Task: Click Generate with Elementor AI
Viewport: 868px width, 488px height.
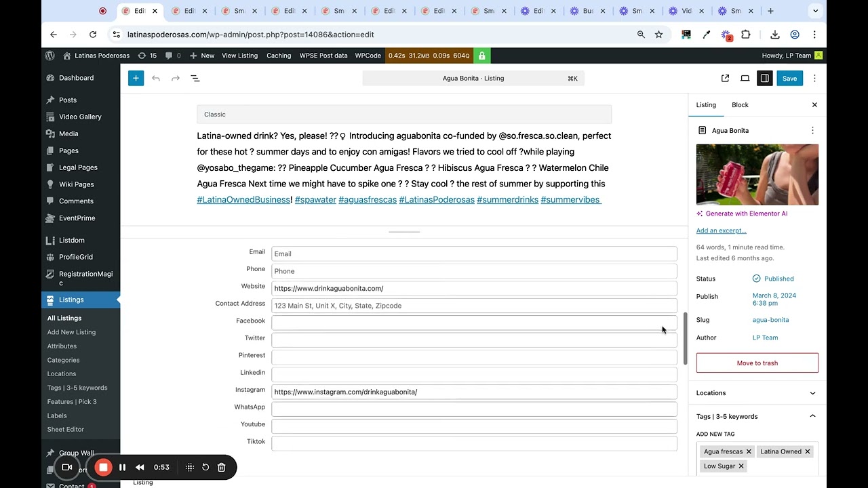Action: (x=742, y=213)
